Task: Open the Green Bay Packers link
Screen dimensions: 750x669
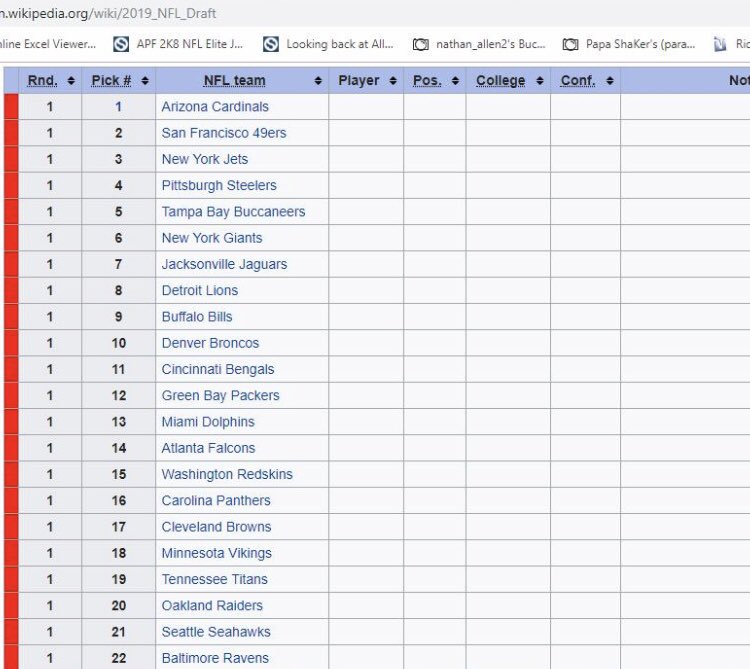Action: [221, 395]
